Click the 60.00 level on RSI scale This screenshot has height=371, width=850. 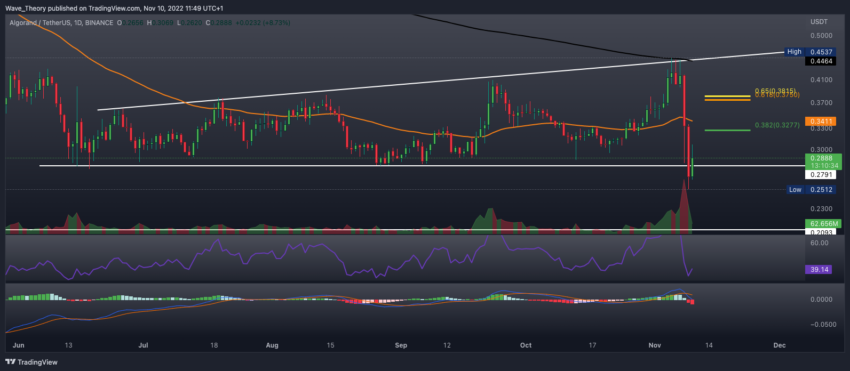pyautogui.click(x=819, y=243)
